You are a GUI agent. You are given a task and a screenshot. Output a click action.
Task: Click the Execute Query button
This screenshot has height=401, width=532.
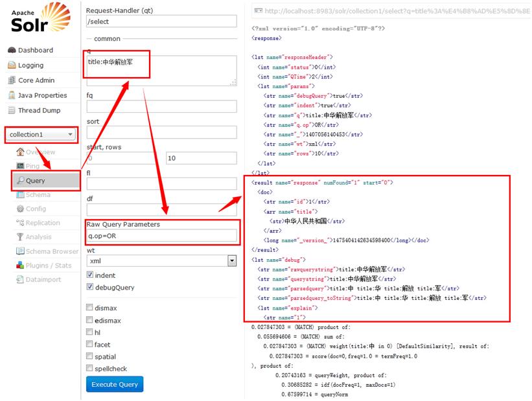115,384
